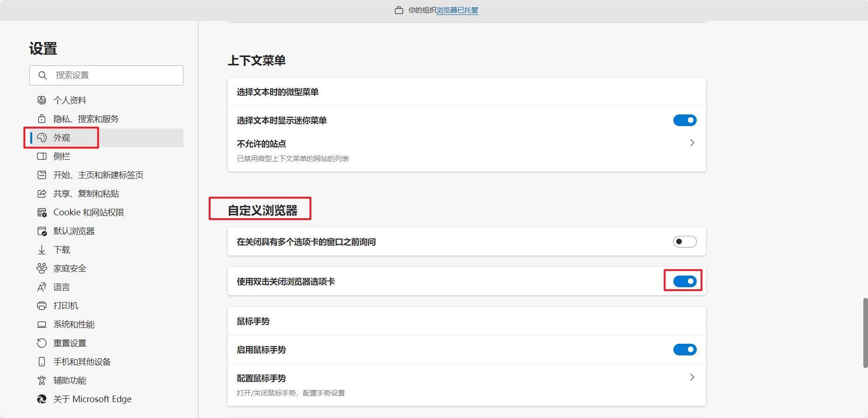Open 个人资料 settings page

point(106,100)
